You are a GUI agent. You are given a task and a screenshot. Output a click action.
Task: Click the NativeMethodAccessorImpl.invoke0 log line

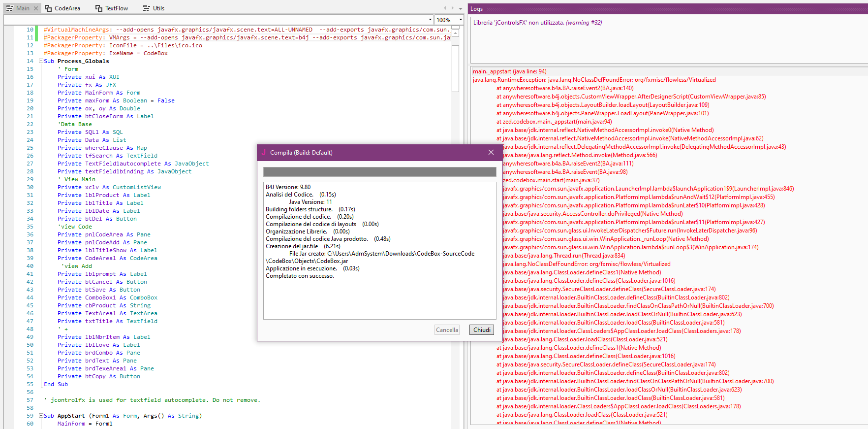click(605, 130)
